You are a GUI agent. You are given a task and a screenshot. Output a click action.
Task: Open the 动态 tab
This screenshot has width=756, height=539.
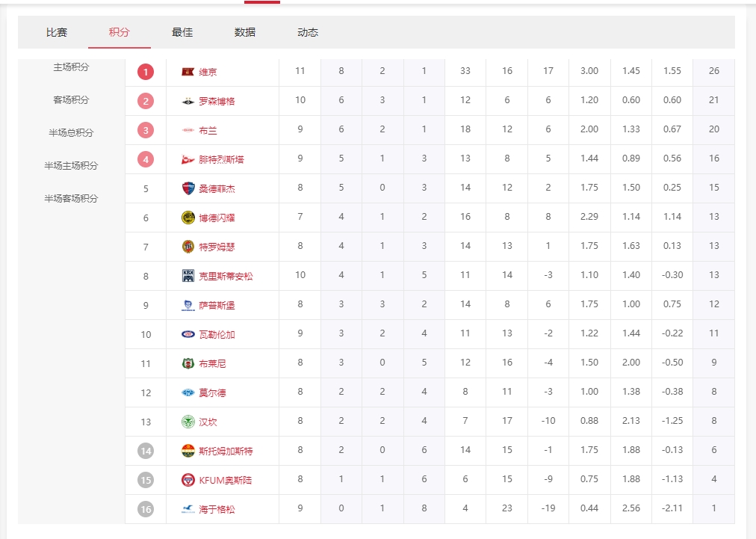pyautogui.click(x=308, y=32)
